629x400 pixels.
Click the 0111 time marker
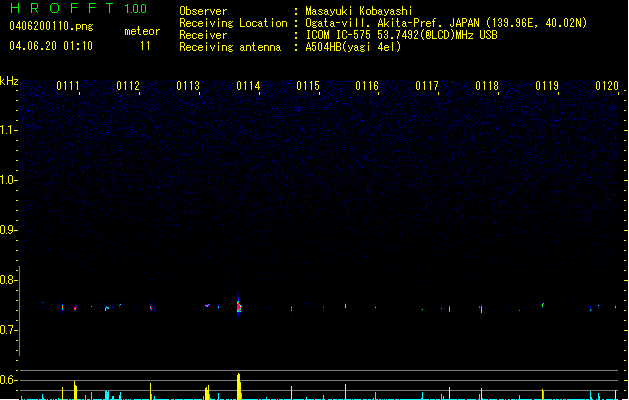[68, 86]
